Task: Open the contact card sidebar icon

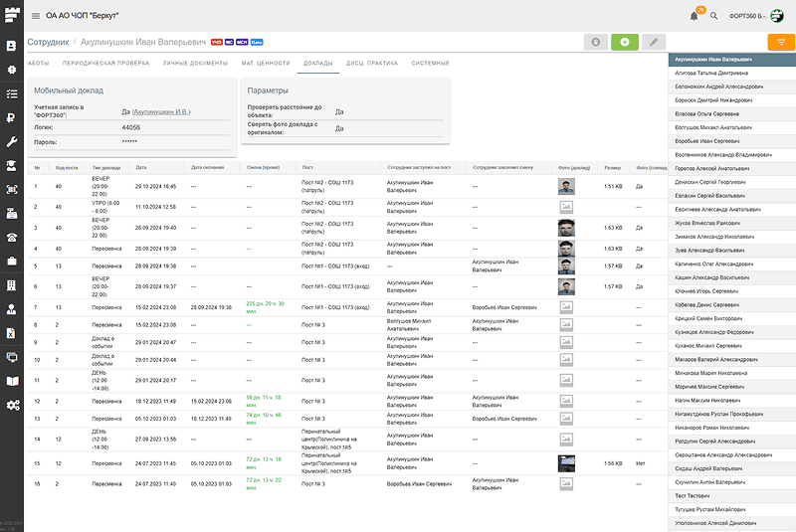Action: (12, 46)
